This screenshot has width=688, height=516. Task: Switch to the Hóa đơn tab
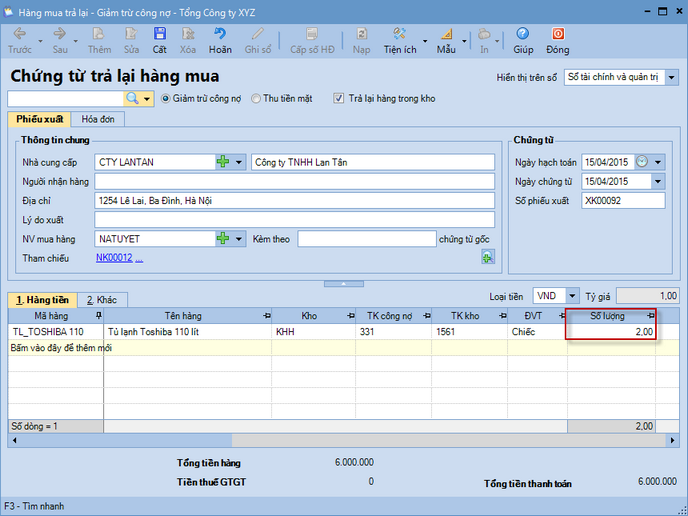pyautogui.click(x=98, y=119)
